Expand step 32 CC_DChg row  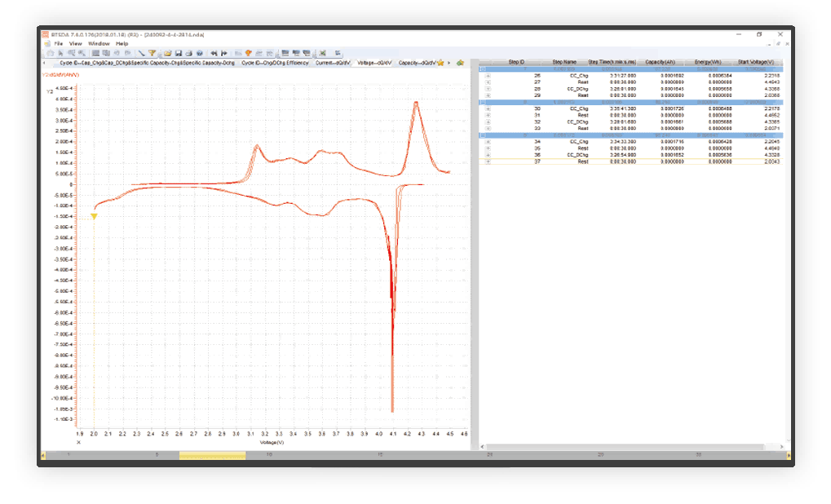pyautogui.click(x=488, y=122)
